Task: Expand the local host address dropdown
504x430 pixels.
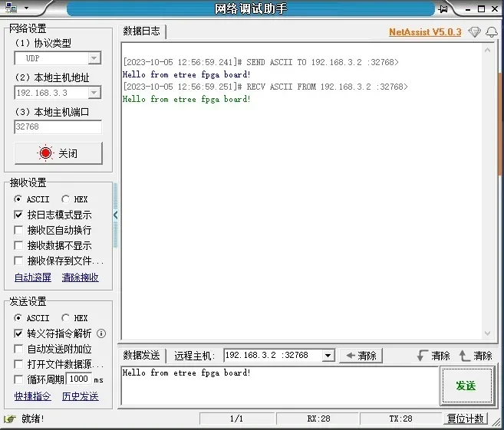Action: coord(94,93)
